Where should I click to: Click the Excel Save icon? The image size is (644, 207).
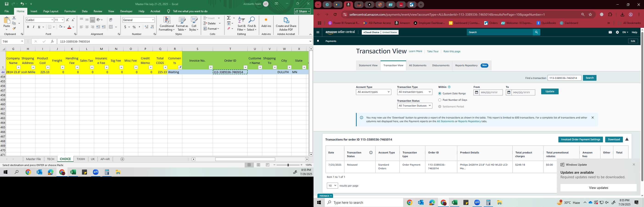point(6,4)
